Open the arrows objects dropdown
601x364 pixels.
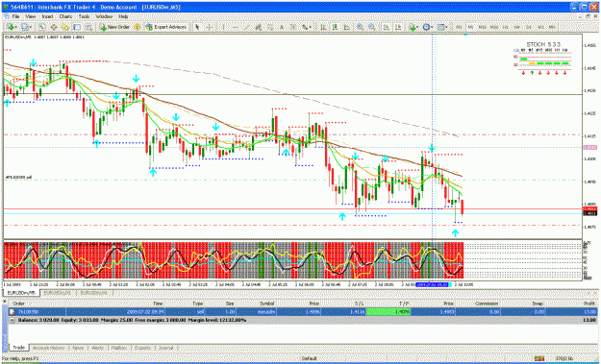coord(307,27)
